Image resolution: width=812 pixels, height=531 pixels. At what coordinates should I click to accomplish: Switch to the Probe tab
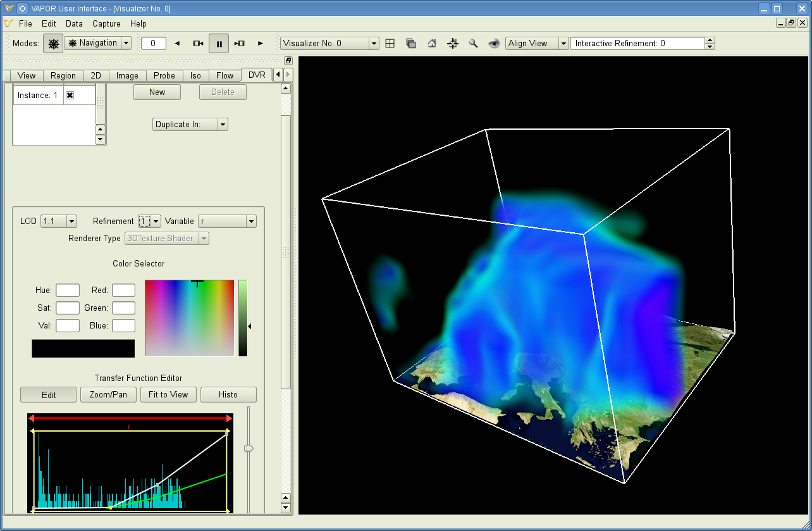pyautogui.click(x=164, y=75)
